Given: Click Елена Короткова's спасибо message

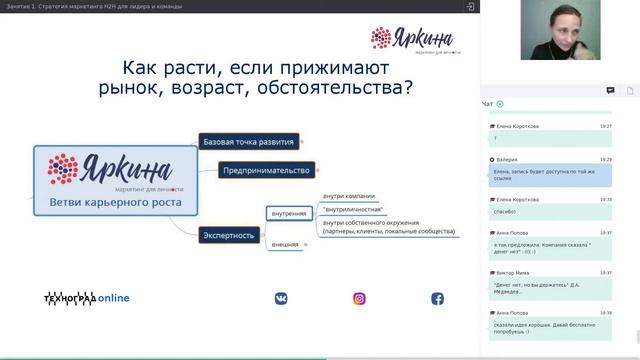Looking at the screenshot, I should tap(550, 212).
